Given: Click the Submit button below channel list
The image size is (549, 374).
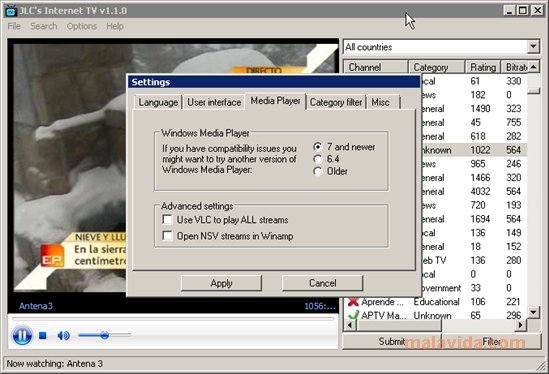Looking at the screenshot, I should pos(392,341).
